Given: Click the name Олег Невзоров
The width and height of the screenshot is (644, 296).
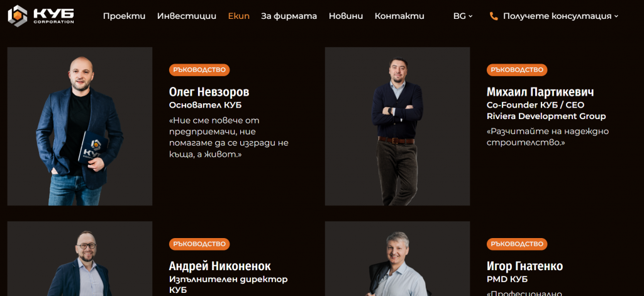Looking at the screenshot, I should 209,92.
